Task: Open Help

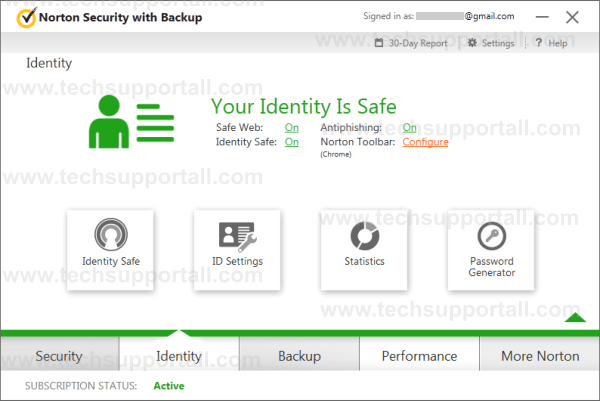Action: tap(551, 43)
